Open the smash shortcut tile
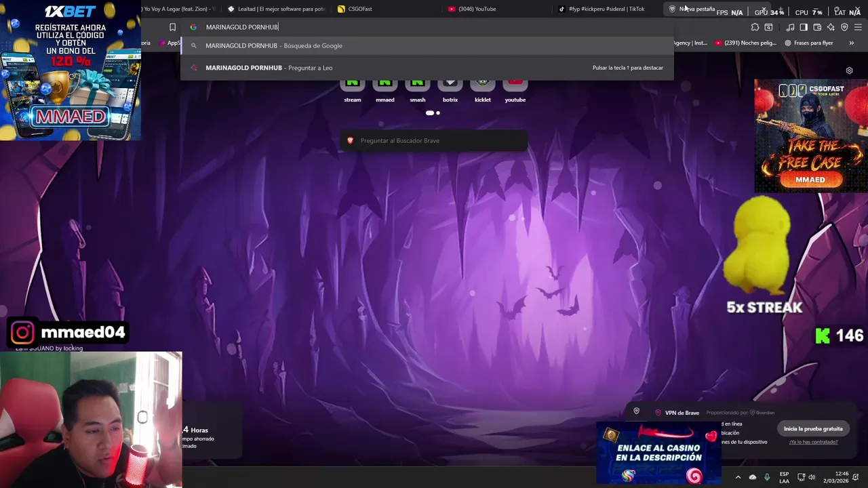868x488 pixels. 418,90
